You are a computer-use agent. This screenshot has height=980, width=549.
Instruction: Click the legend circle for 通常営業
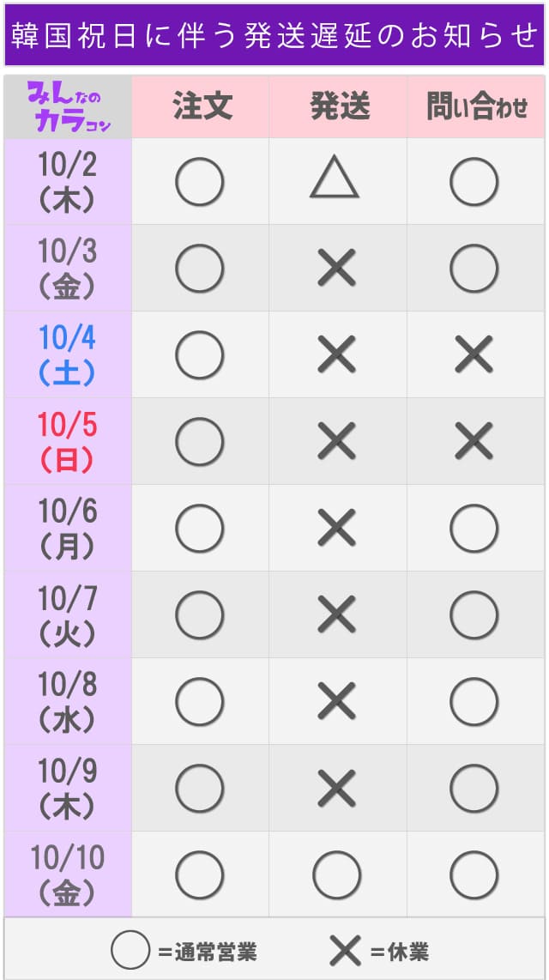click(x=130, y=949)
